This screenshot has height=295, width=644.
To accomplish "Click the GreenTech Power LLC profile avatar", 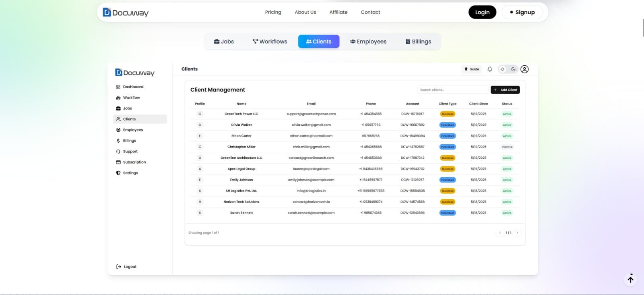I will pos(200,114).
